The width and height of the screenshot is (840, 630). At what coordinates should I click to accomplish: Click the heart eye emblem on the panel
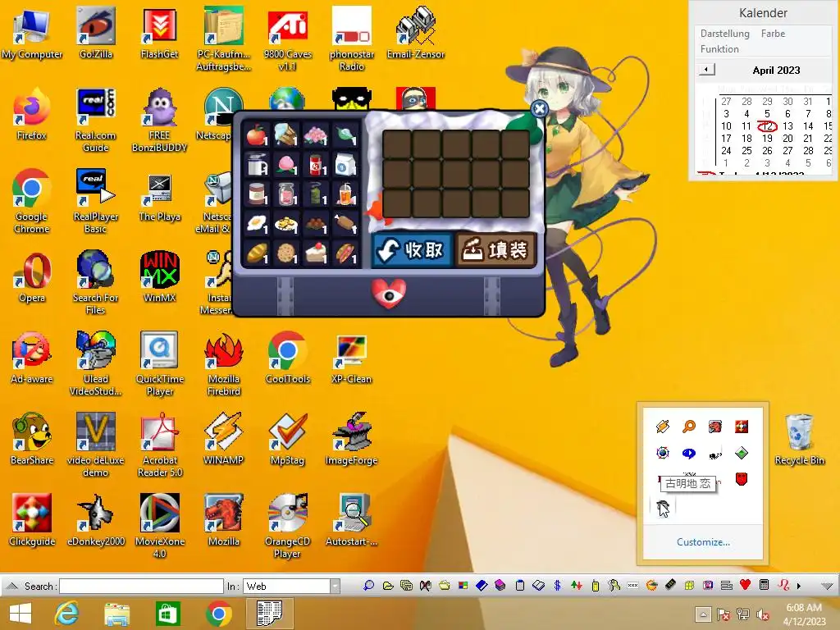389,294
